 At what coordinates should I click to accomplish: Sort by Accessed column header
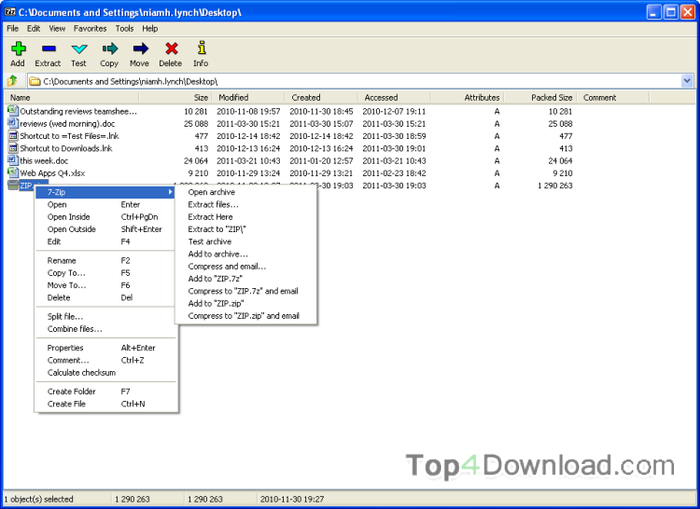394,97
